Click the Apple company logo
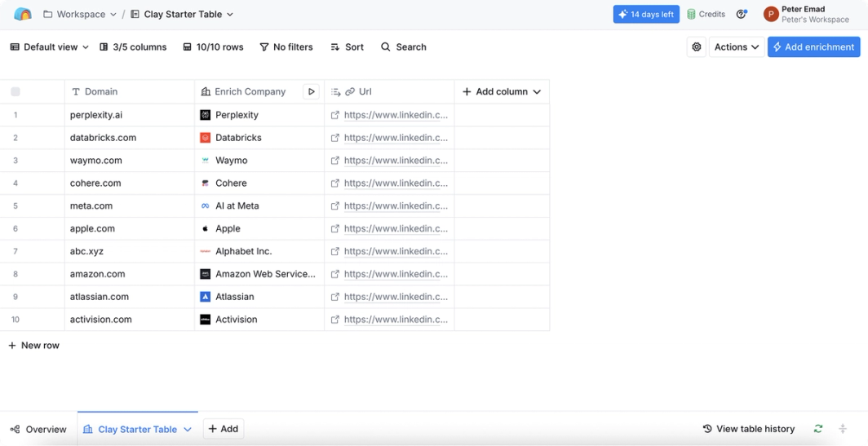The width and height of the screenshot is (868, 446). [206, 228]
